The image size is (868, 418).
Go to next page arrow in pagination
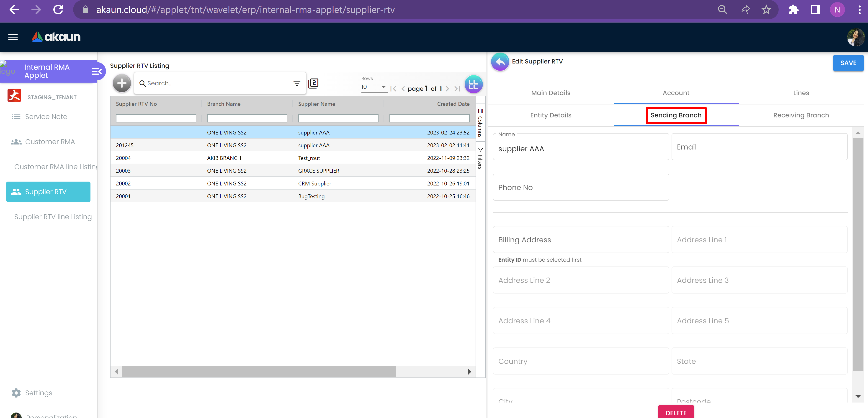tap(448, 89)
